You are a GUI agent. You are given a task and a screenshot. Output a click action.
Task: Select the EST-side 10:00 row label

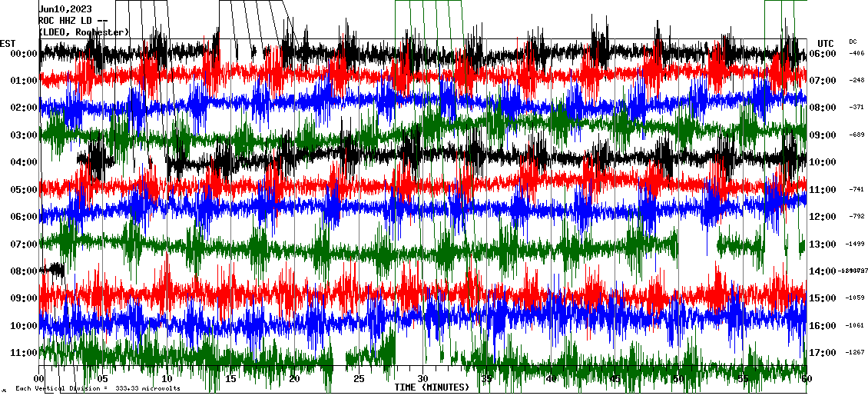point(23,325)
